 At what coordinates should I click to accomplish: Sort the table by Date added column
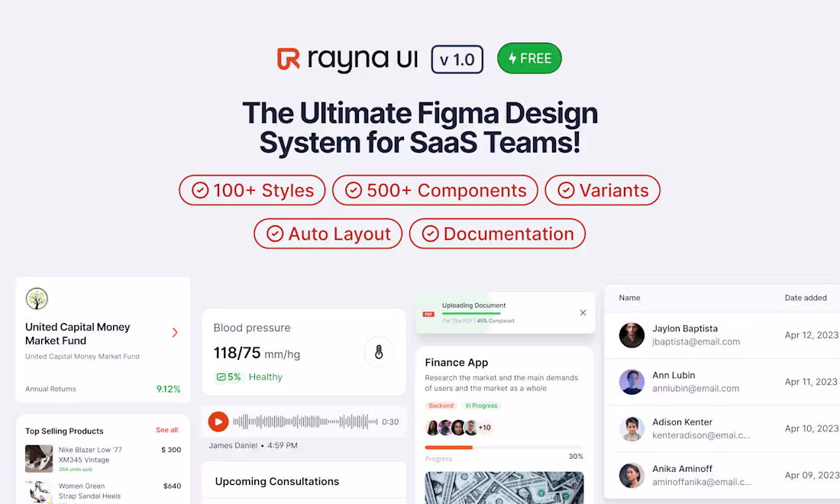pyautogui.click(x=806, y=298)
